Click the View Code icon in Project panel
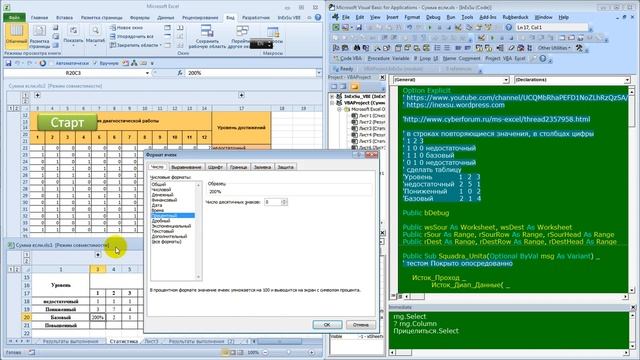 [334, 87]
